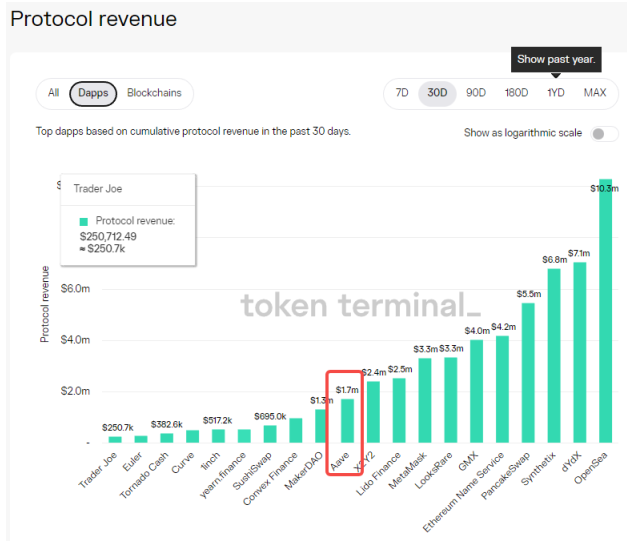Image resolution: width=627 pixels, height=542 pixels.
Task: Click the Tornado Cash revenue bar
Action: click(x=167, y=438)
